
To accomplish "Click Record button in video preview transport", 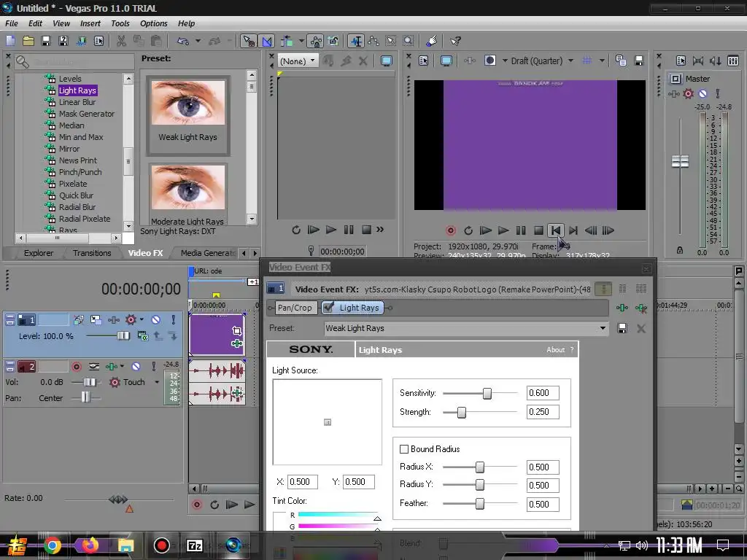I will (x=450, y=230).
